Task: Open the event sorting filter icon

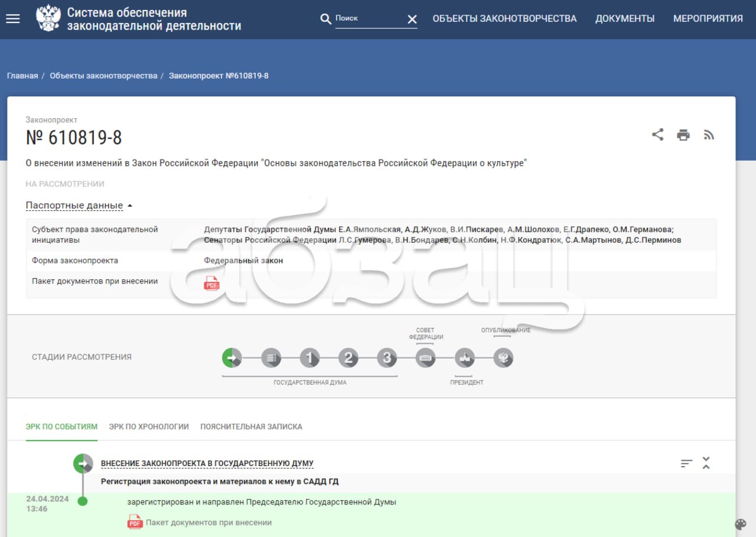Action: pos(686,463)
